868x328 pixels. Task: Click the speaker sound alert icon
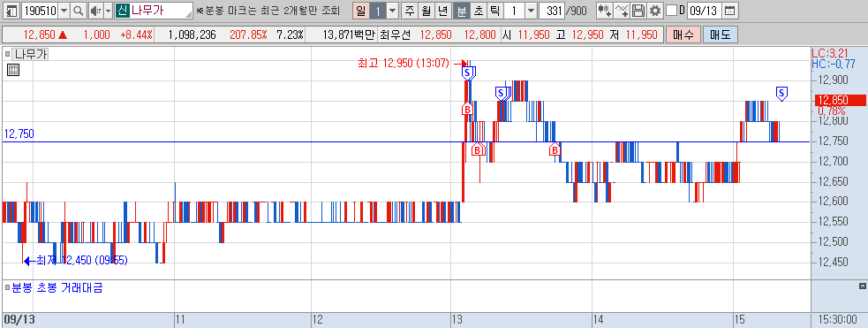(x=95, y=10)
